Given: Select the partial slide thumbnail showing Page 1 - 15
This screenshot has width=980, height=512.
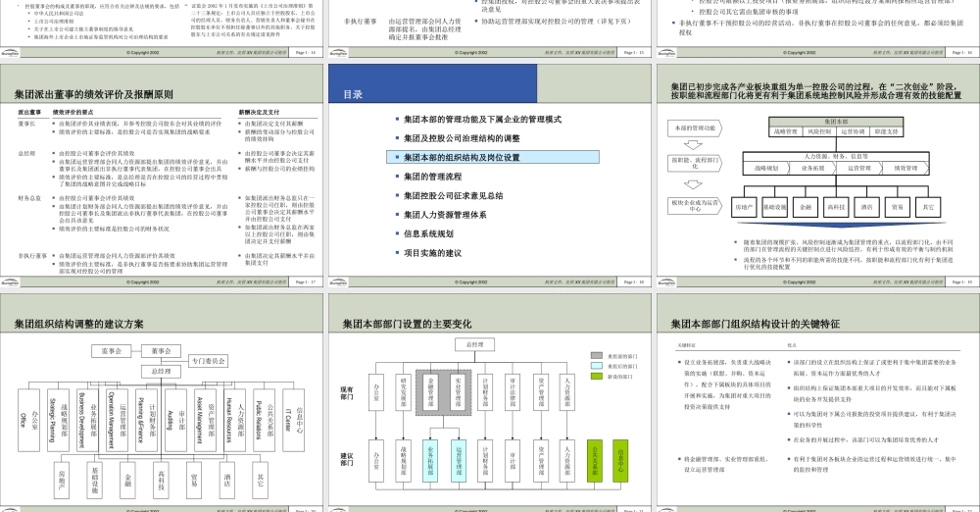Looking at the screenshot, I should click(489, 28).
